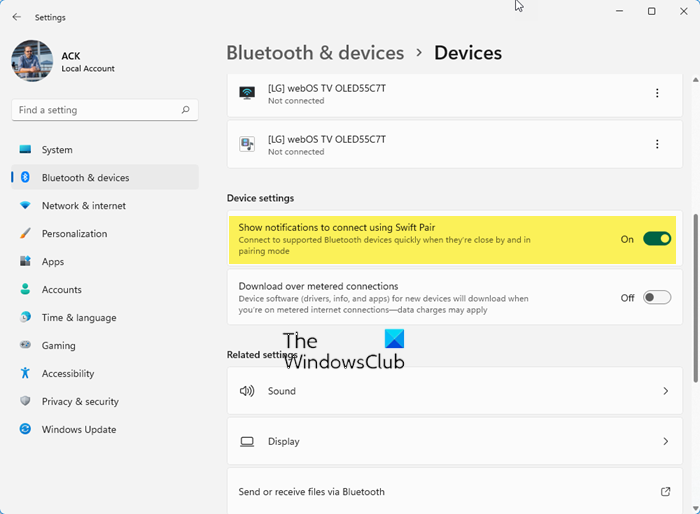Click the Accessibility sidebar icon
The width and height of the screenshot is (700, 514).
coord(25,374)
